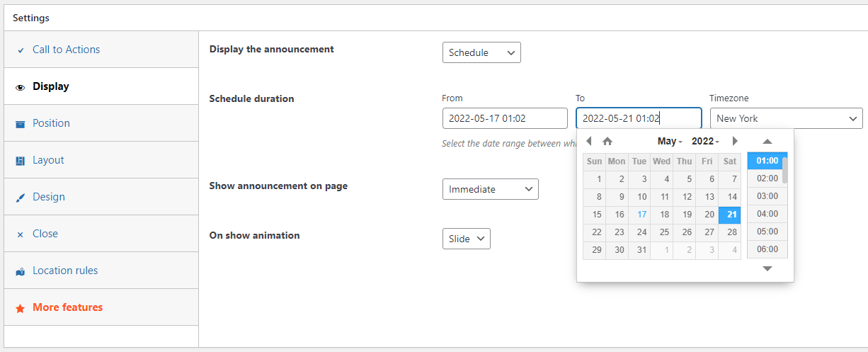Click the paintbrush Design icon

pos(20,198)
